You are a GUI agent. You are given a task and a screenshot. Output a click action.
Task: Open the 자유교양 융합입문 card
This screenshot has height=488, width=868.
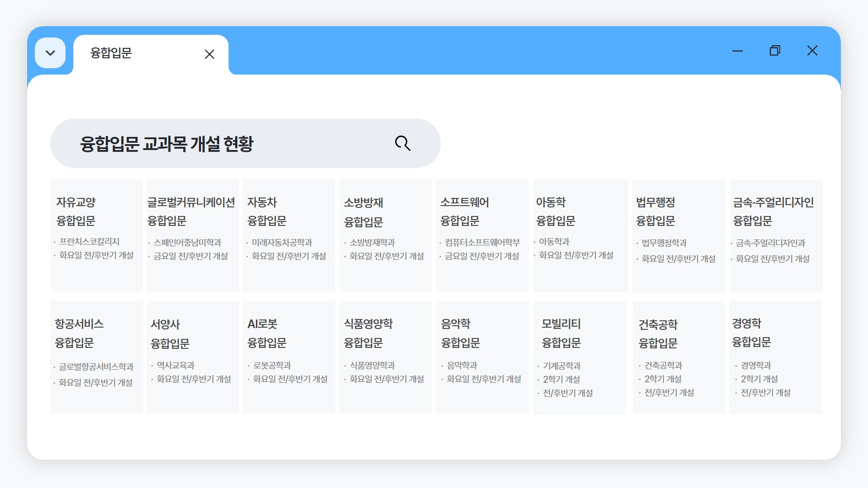coord(96,235)
